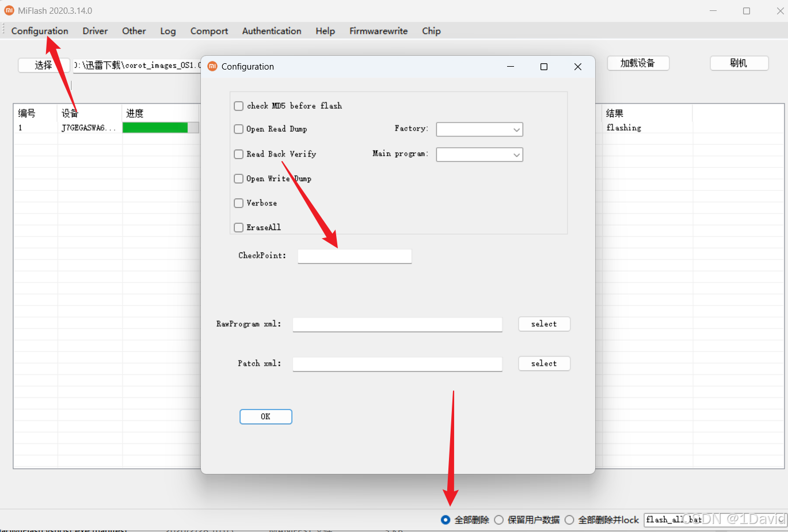The image size is (788, 532).
Task: Enable check MD5 before flash
Action: 239,106
